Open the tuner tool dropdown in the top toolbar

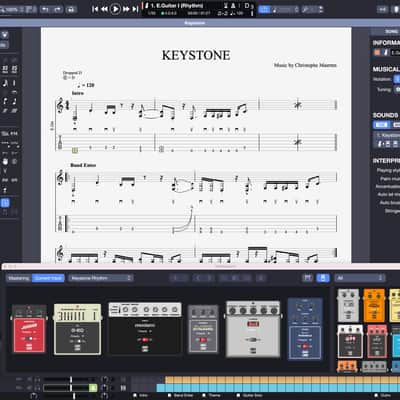coord(312,9)
